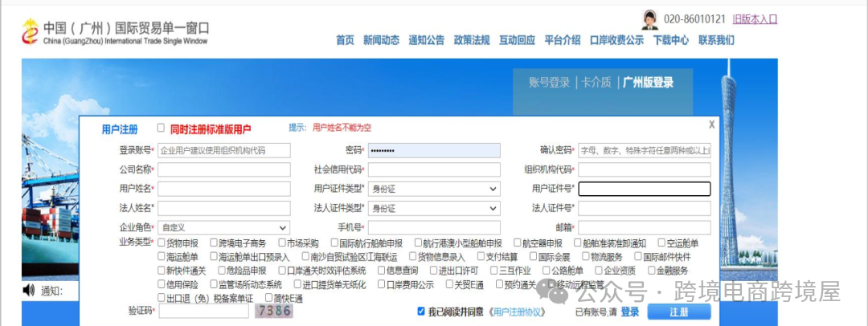Focus the 密码 password field
The image size is (868, 326).
pyautogui.click(x=434, y=150)
